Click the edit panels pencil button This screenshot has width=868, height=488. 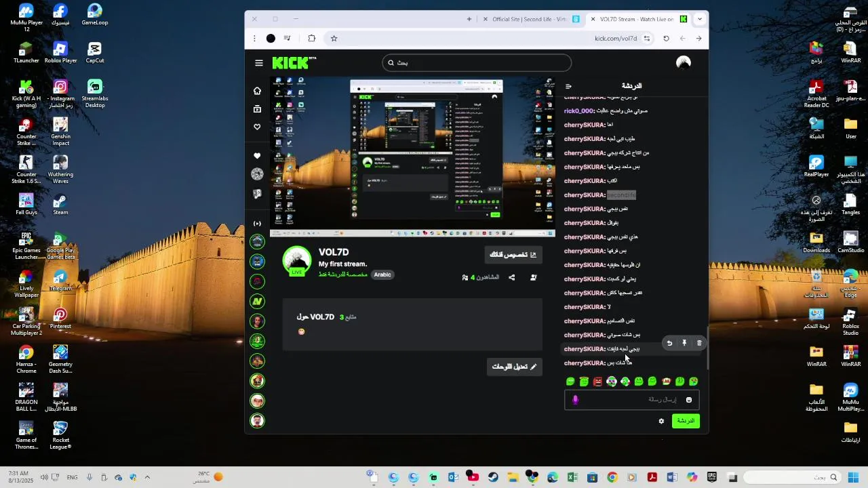point(514,367)
